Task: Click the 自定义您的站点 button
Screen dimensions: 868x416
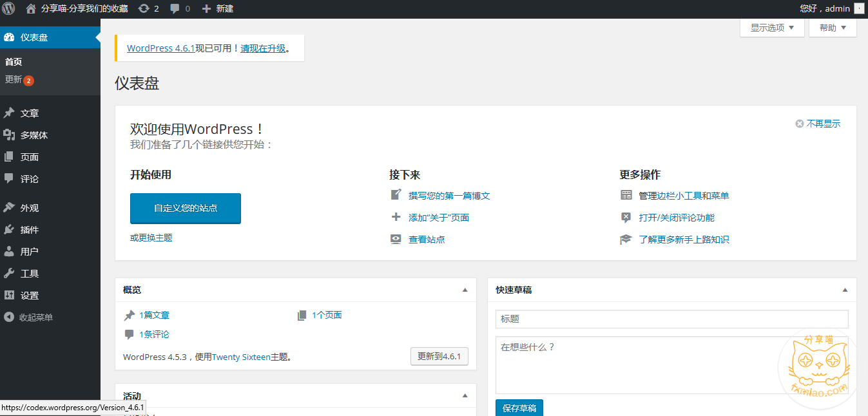Action: (x=186, y=209)
